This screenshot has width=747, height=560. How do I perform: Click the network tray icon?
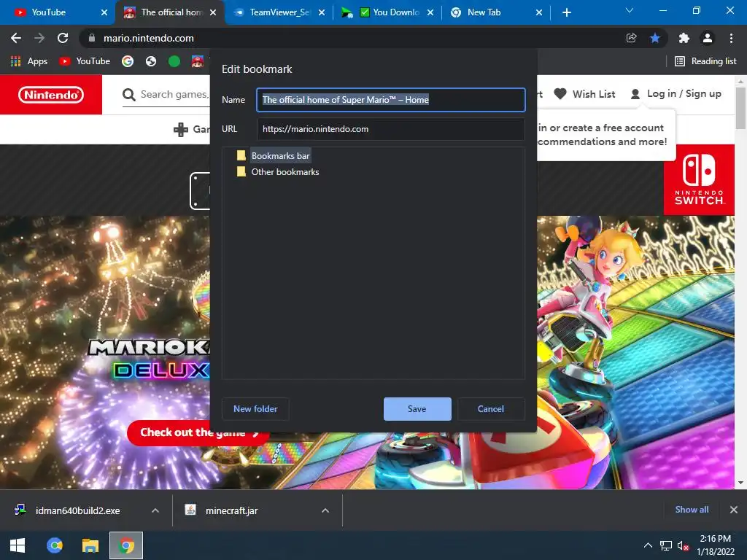[665, 545]
